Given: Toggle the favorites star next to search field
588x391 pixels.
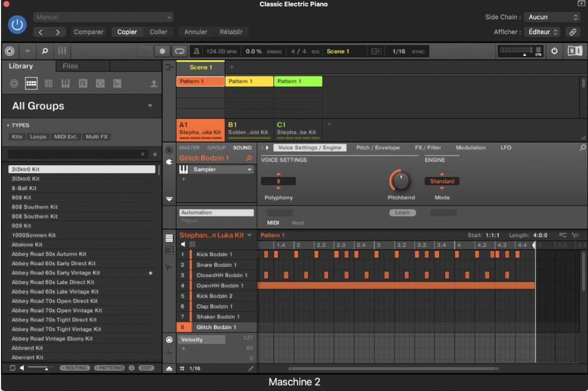Looking at the screenshot, I should [x=155, y=154].
